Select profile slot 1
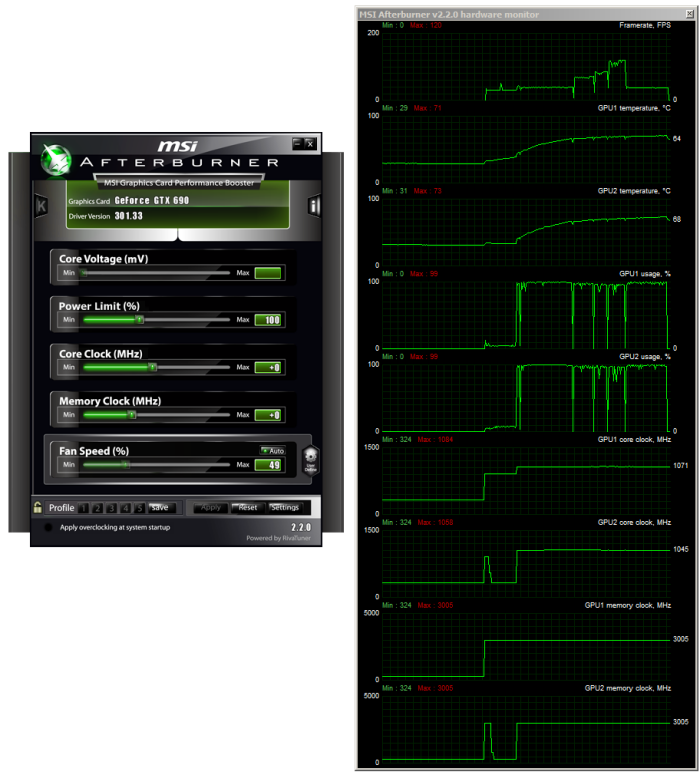The width and height of the screenshot is (700, 775). [x=84, y=508]
